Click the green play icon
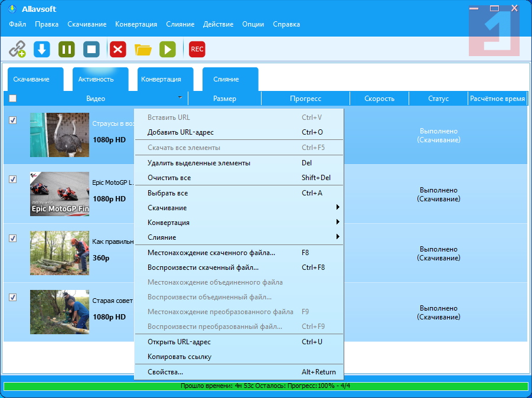The width and height of the screenshot is (532, 398). pos(168,49)
